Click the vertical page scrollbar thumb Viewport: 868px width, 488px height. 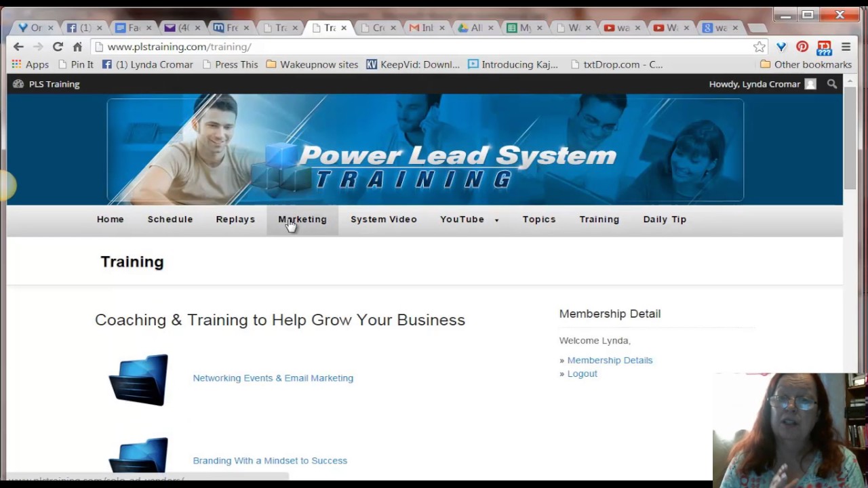point(850,139)
